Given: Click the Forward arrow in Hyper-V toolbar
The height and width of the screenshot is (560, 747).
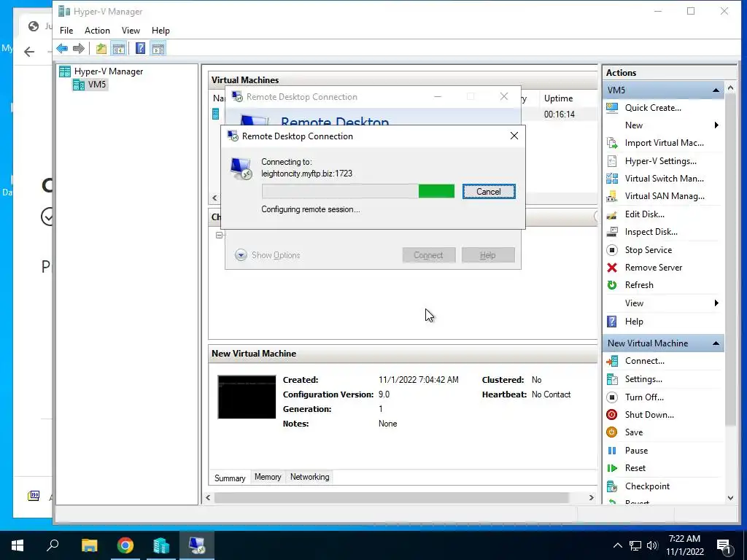Looking at the screenshot, I should pyautogui.click(x=79, y=48).
